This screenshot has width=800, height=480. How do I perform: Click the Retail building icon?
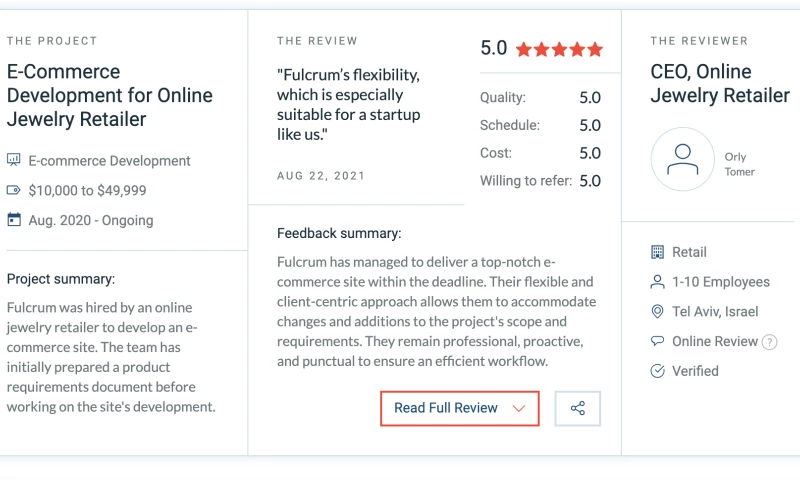pyautogui.click(x=657, y=252)
